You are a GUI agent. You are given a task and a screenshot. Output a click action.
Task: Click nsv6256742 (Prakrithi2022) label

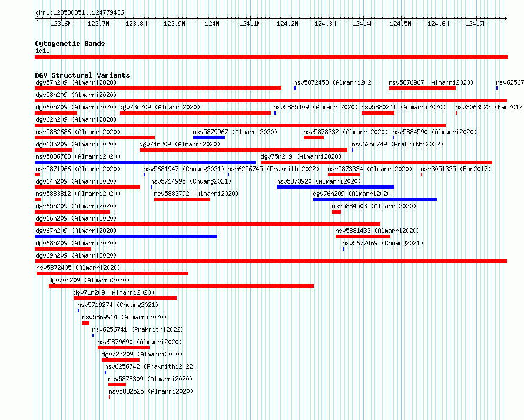click(150, 366)
